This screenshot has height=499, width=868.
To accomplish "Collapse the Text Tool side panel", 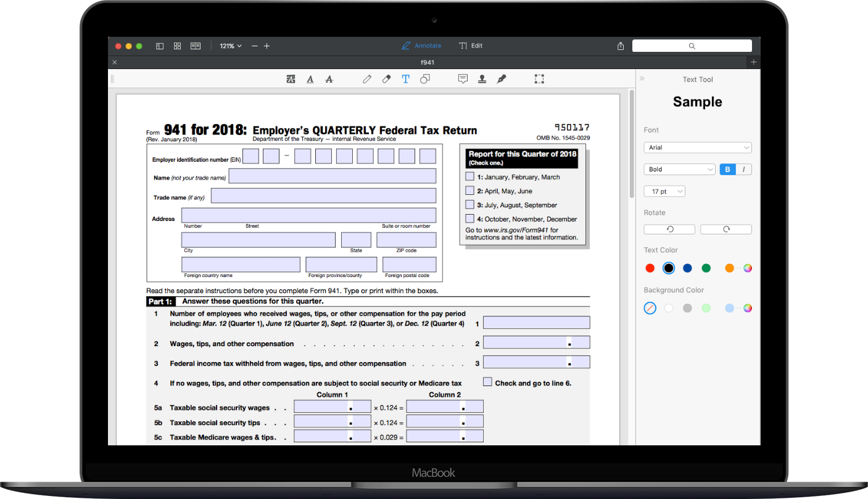I will (642, 79).
